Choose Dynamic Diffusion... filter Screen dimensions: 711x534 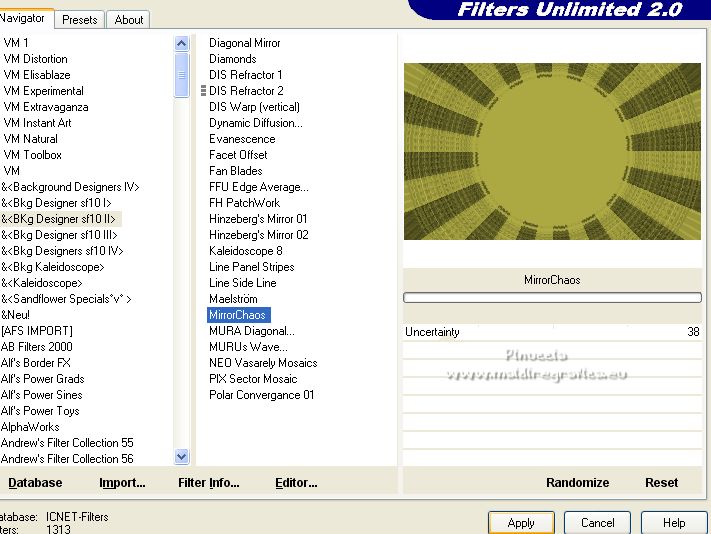point(256,123)
